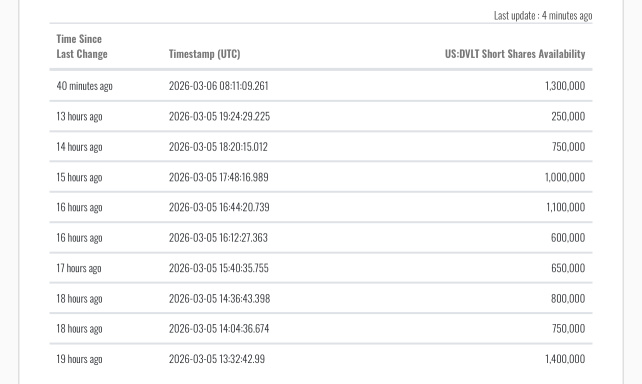The height and width of the screenshot is (384, 642).
Task: Click timestamp 2026-03-05 16:44:20.739
Action: (219, 207)
